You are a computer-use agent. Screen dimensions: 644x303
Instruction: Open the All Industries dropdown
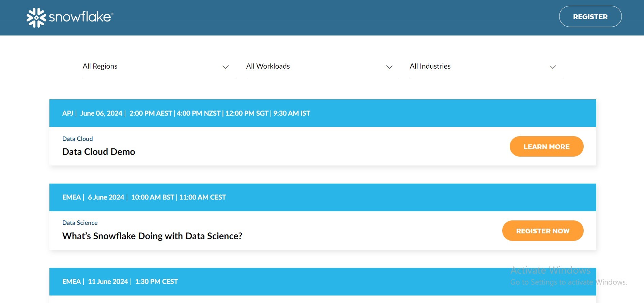coord(486,67)
